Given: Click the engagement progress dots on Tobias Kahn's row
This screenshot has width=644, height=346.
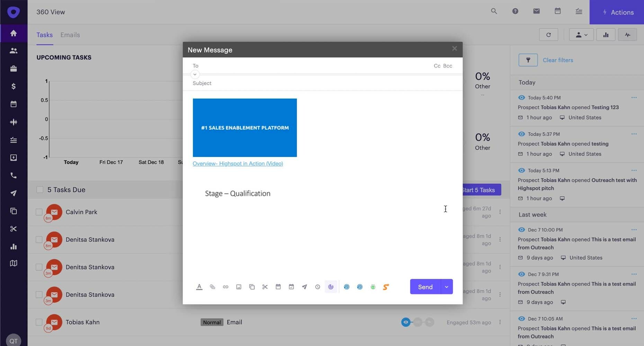Looking at the screenshot, I should point(418,322).
